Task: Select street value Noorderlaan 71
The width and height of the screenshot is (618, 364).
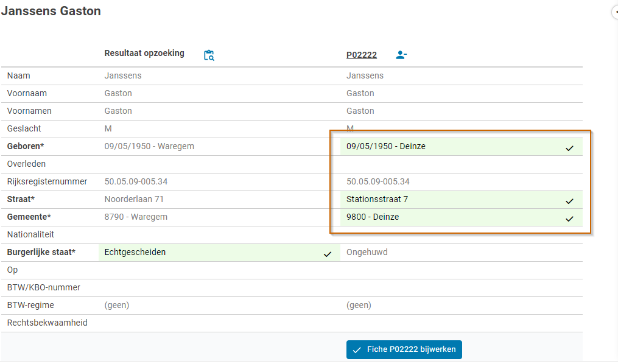Action: click(134, 199)
